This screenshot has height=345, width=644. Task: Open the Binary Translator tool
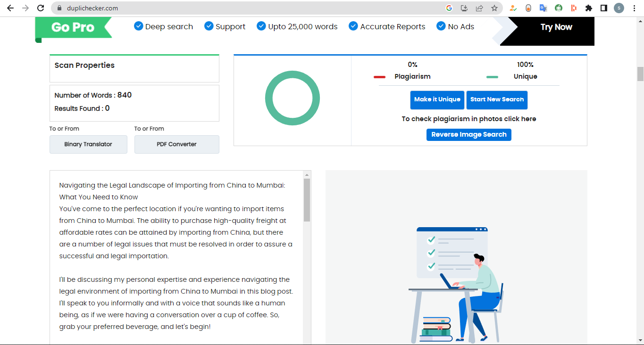click(x=88, y=144)
